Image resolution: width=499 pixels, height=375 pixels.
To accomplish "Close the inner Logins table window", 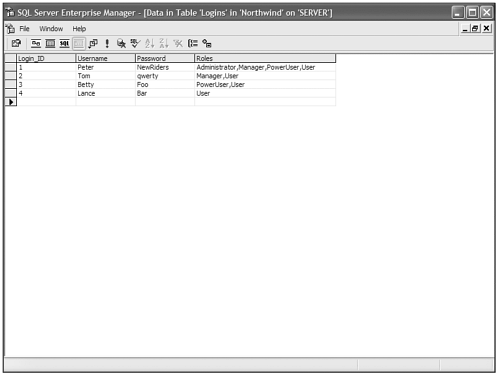I will pos(486,29).
